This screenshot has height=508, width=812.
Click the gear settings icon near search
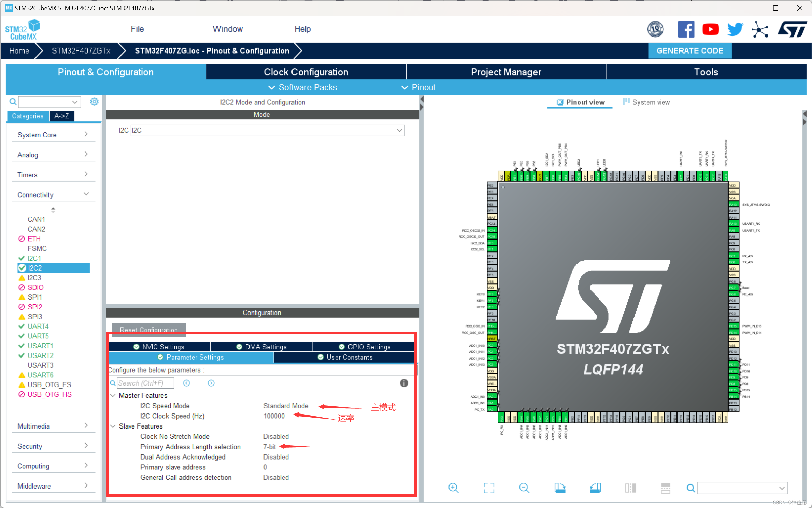coord(94,102)
